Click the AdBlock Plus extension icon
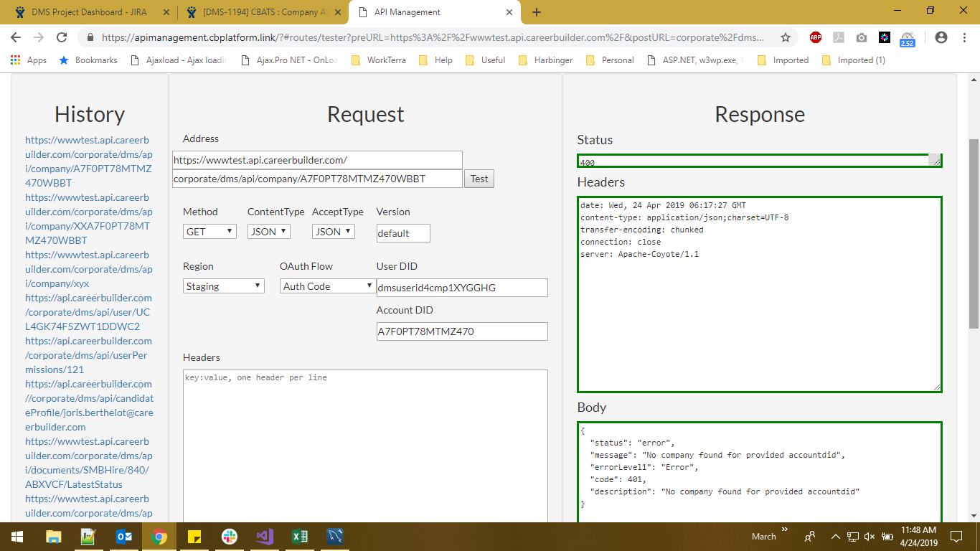 tap(816, 37)
